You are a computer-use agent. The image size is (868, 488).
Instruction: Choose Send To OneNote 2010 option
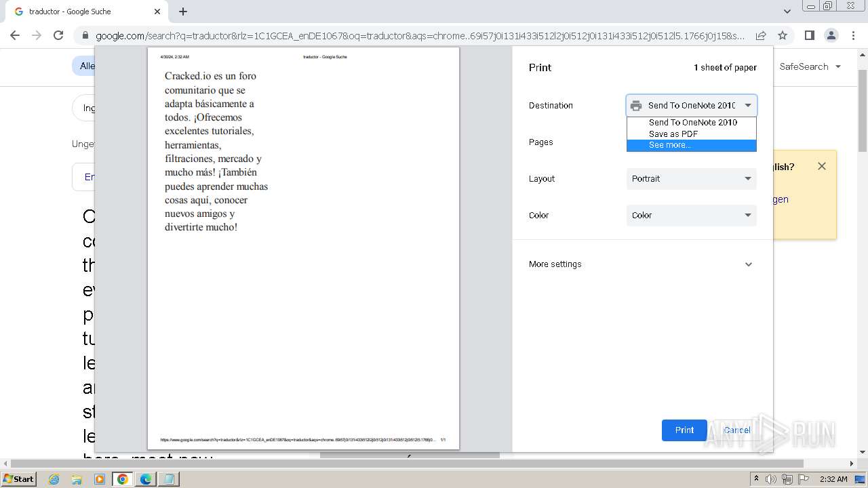[692, 123]
